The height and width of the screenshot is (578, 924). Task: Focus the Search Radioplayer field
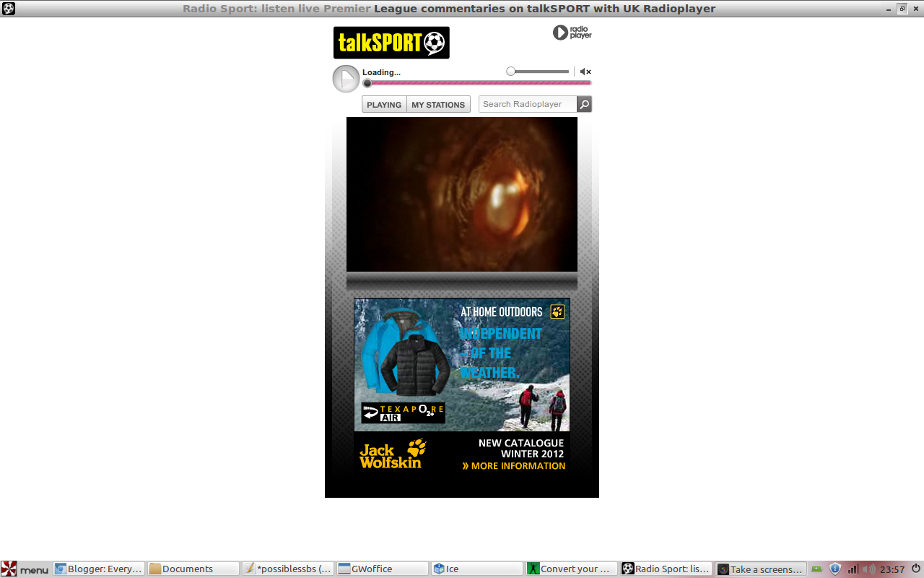pyautogui.click(x=528, y=104)
